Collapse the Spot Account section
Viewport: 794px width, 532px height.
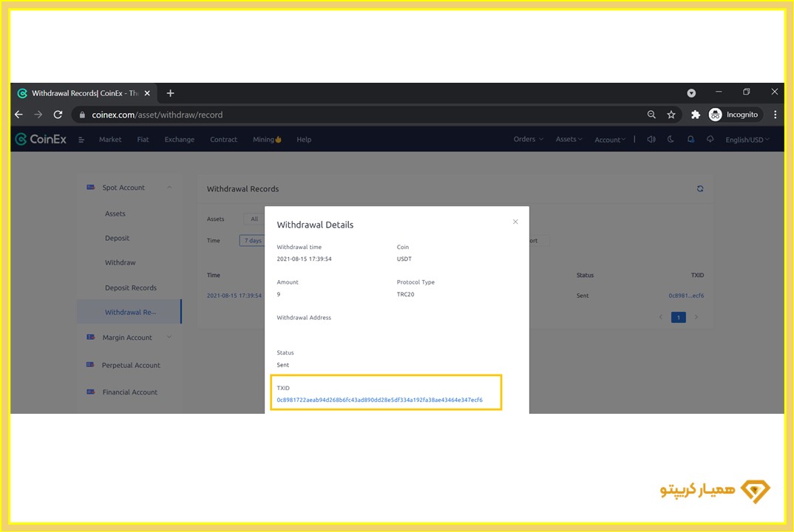pyautogui.click(x=169, y=188)
